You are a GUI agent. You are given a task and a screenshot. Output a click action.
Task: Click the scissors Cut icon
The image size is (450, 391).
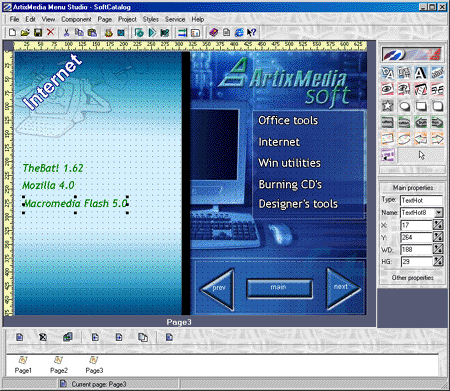[66, 33]
